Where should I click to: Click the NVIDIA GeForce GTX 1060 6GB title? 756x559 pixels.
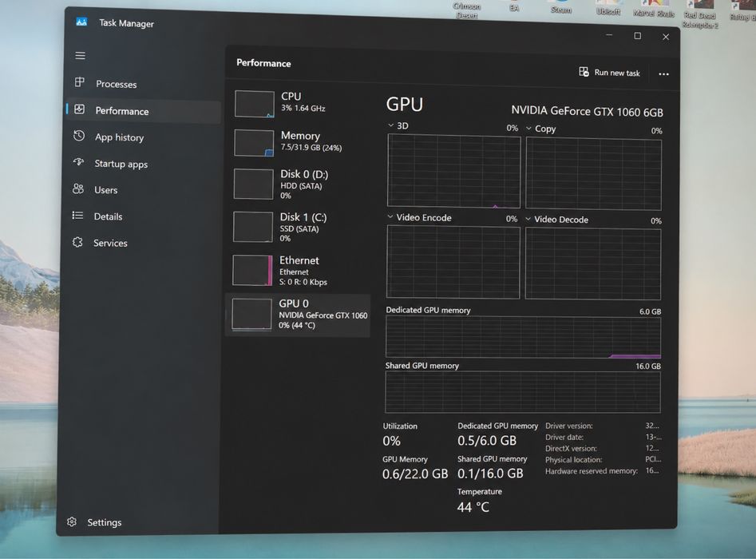click(x=587, y=112)
